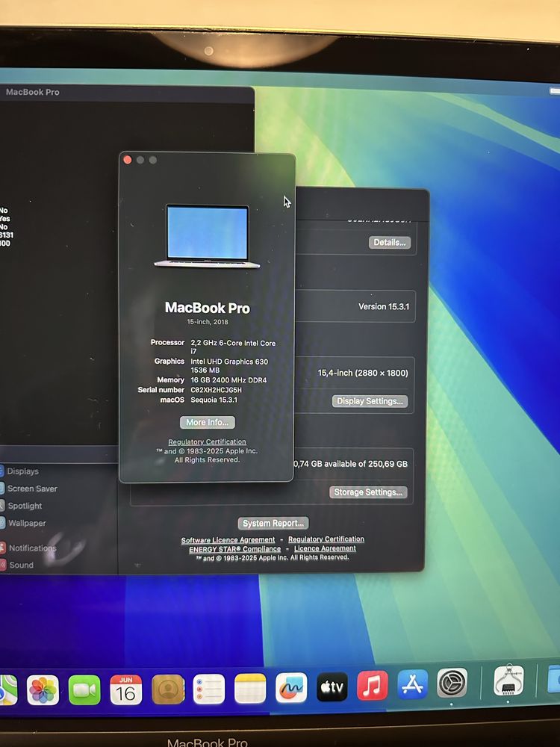Open the App Store in the Dock
Screen dimensions: 560x747
[412, 684]
